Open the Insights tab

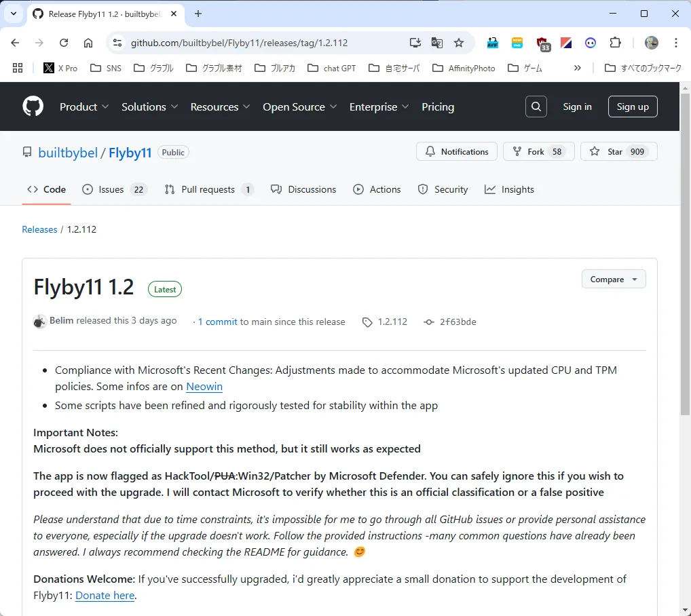coord(509,189)
